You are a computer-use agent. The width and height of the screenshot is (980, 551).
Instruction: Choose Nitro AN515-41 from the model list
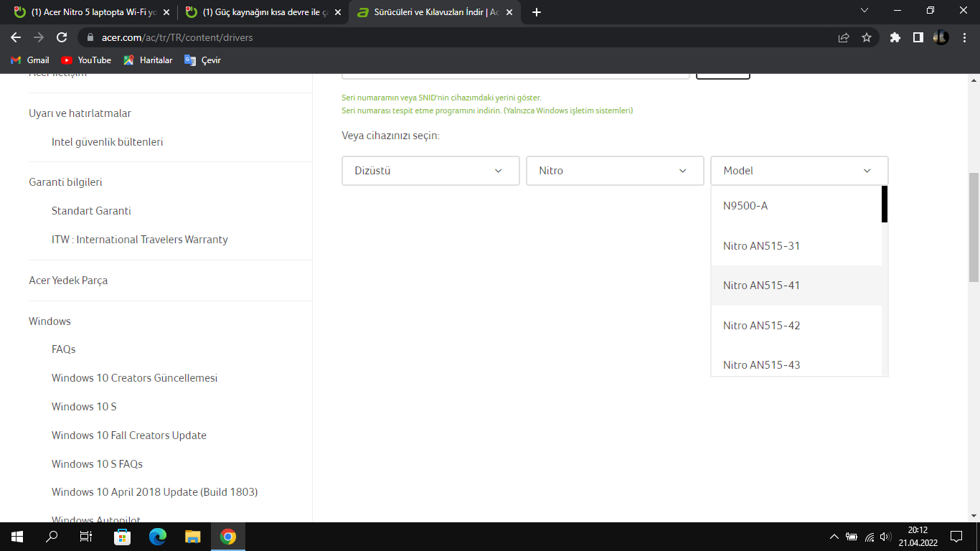[796, 286]
